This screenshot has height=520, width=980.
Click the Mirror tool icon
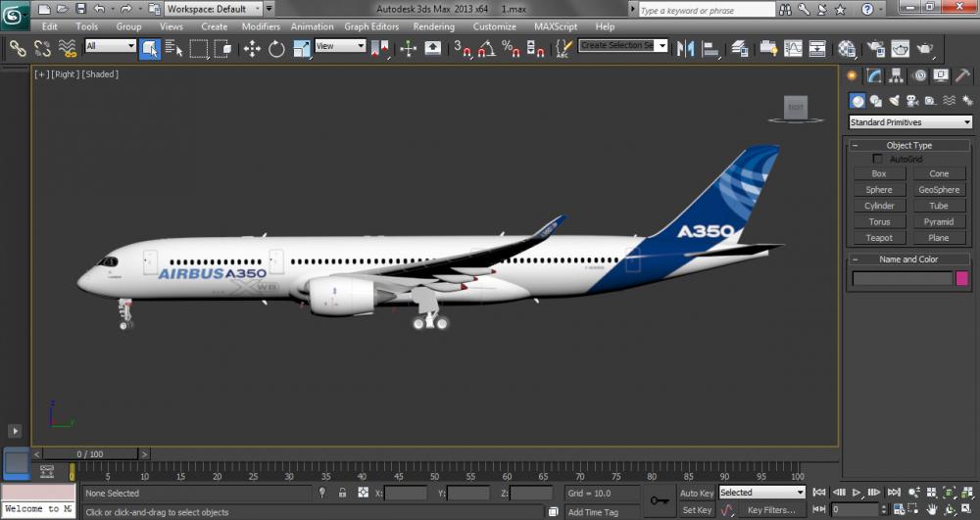point(686,48)
